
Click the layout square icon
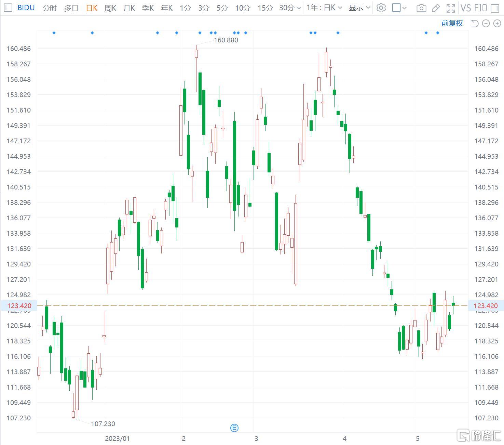coord(396,8)
